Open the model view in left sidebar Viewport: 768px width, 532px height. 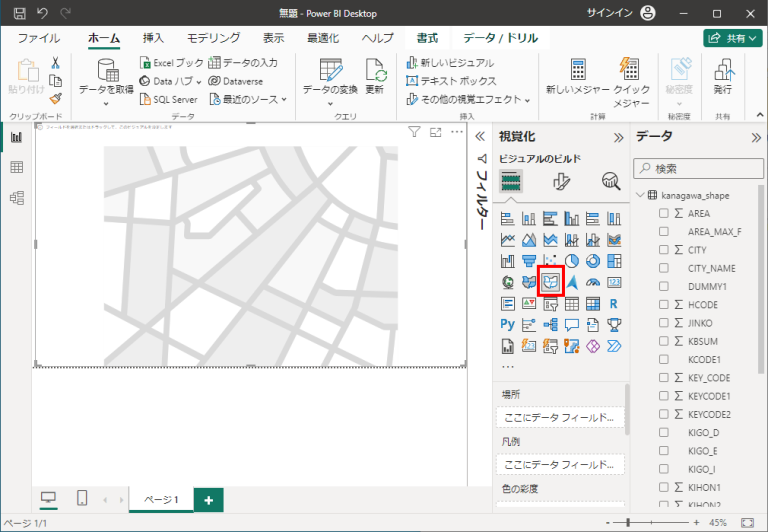pyautogui.click(x=17, y=198)
